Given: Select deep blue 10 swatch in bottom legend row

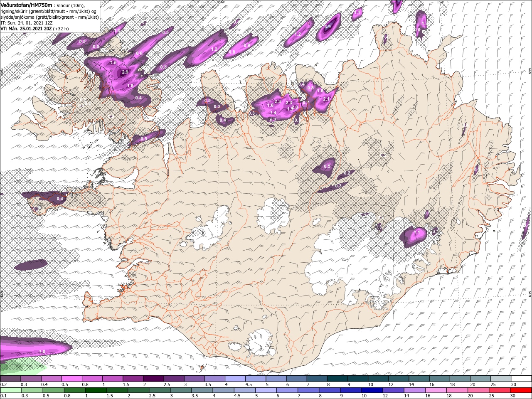Looking at the screenshot, I should 372,390.
